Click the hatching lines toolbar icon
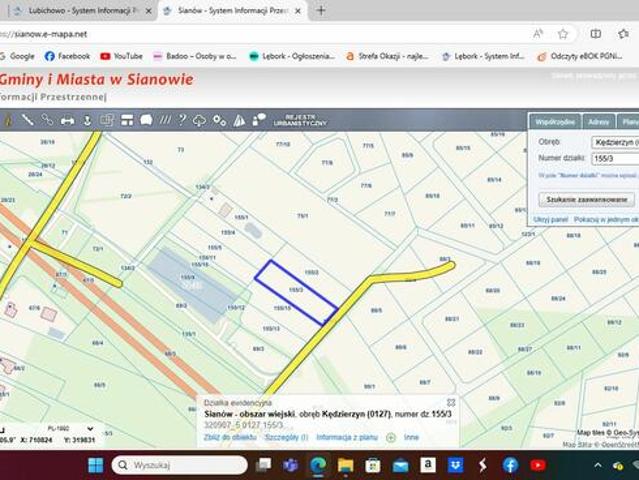 tap(165, 120)
